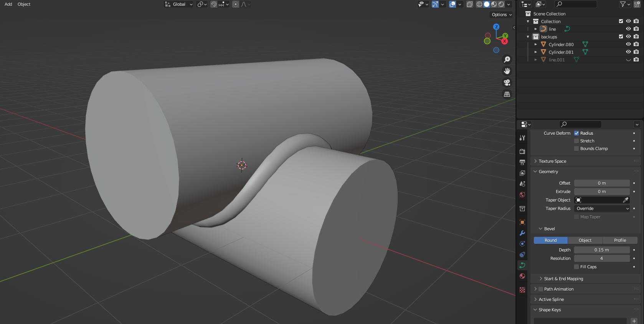Enable the Stretch checkbox
The width and height of the screenshot is (644, 324).
point(576,141)
